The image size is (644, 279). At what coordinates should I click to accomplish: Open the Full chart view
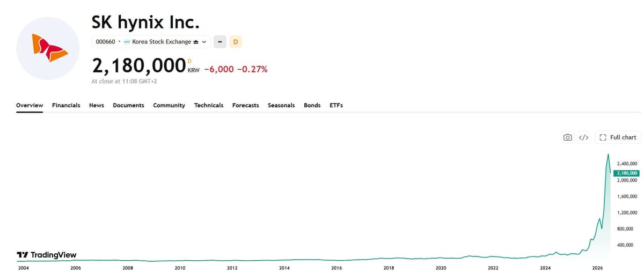click(618, 137)
